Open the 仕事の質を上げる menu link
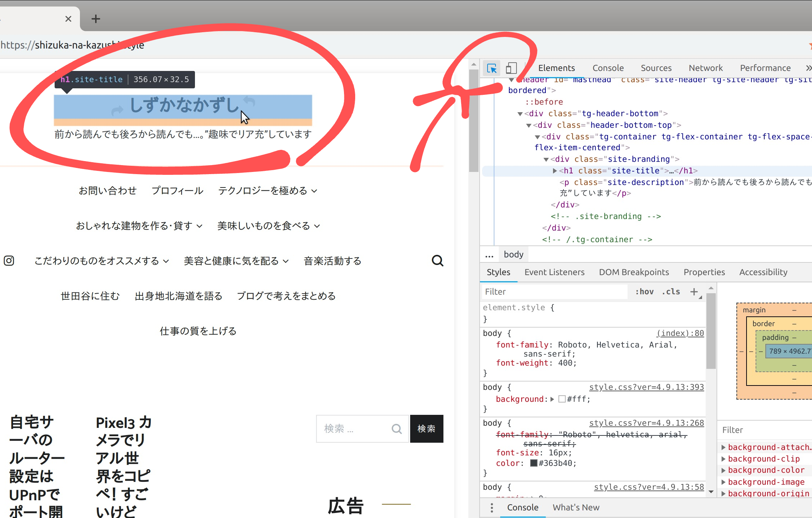Screen dimensions: 812x518 tap(198, 331)
